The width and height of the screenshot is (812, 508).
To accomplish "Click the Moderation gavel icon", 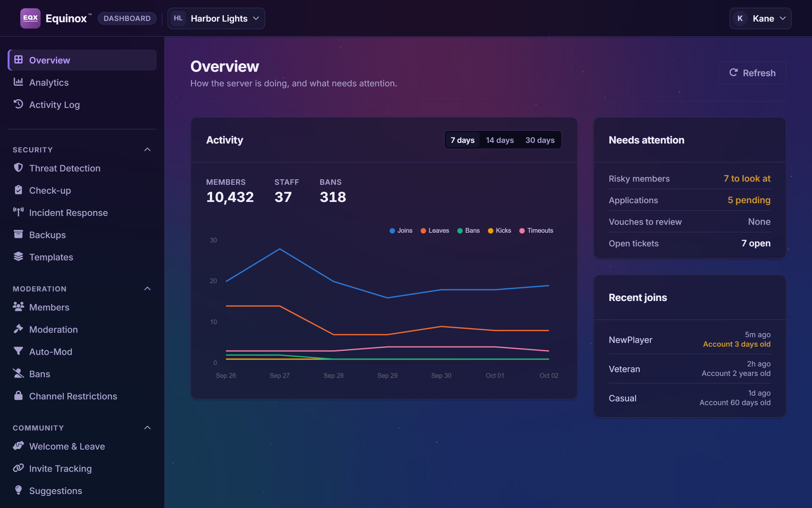I will [18, 329].
